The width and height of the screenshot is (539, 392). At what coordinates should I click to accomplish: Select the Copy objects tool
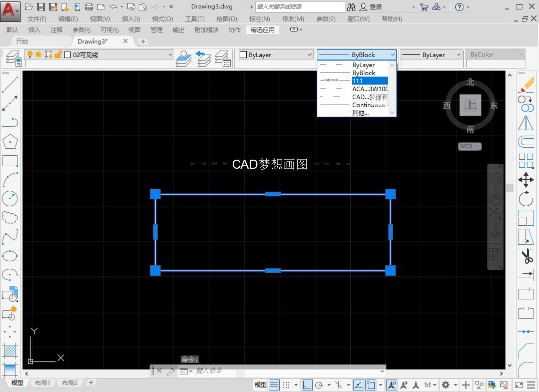tap(525, 104)
